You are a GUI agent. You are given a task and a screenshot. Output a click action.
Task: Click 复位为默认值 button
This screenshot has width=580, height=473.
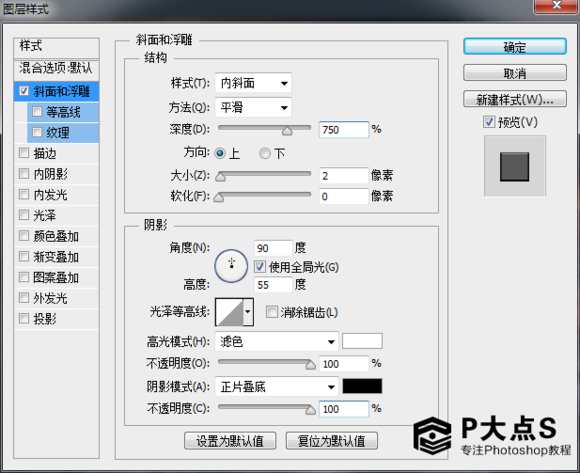332,441
